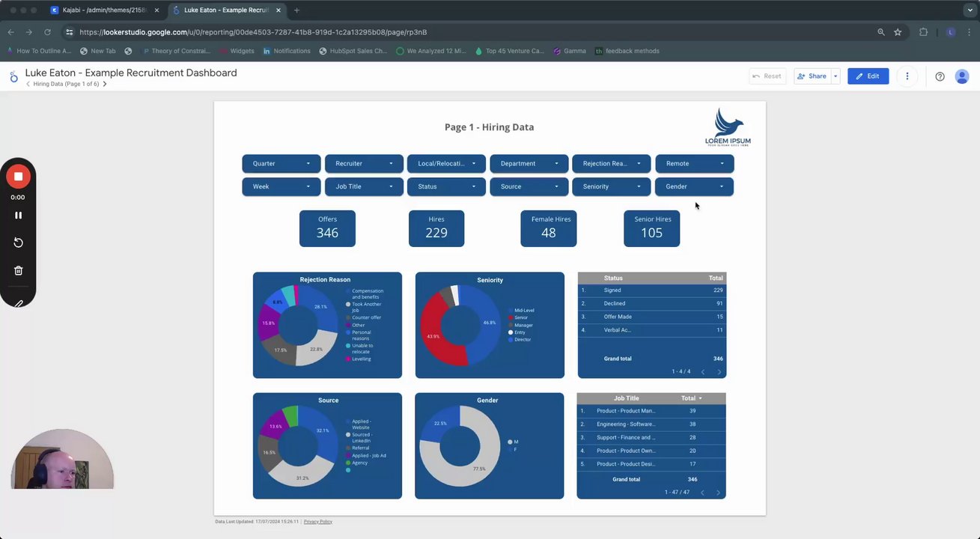Open the Looker Studio home logo
The image size is (980, 539).
13,76
